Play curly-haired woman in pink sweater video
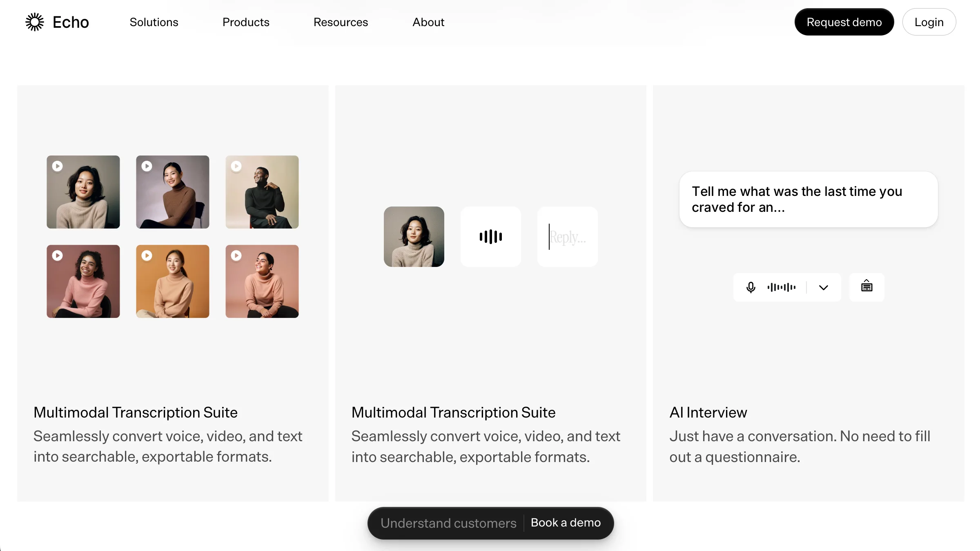The width and height of the screenshot is (980, 551). 58,256
